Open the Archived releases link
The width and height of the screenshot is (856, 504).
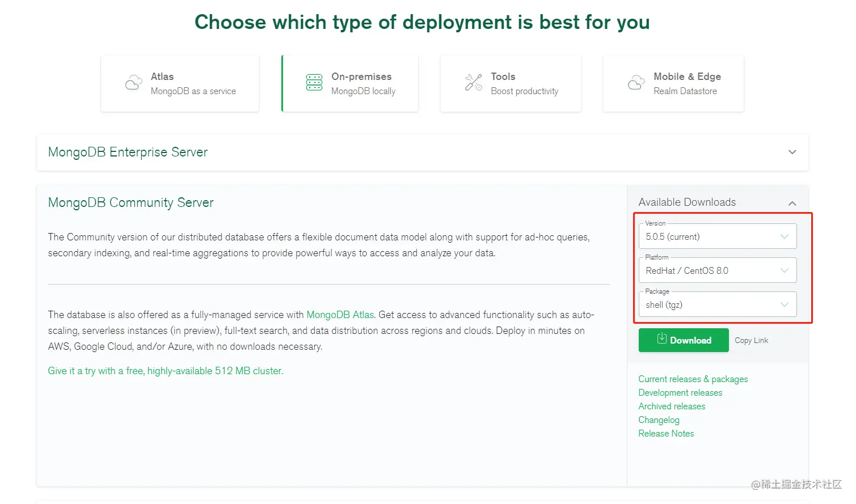pos(672,406)
